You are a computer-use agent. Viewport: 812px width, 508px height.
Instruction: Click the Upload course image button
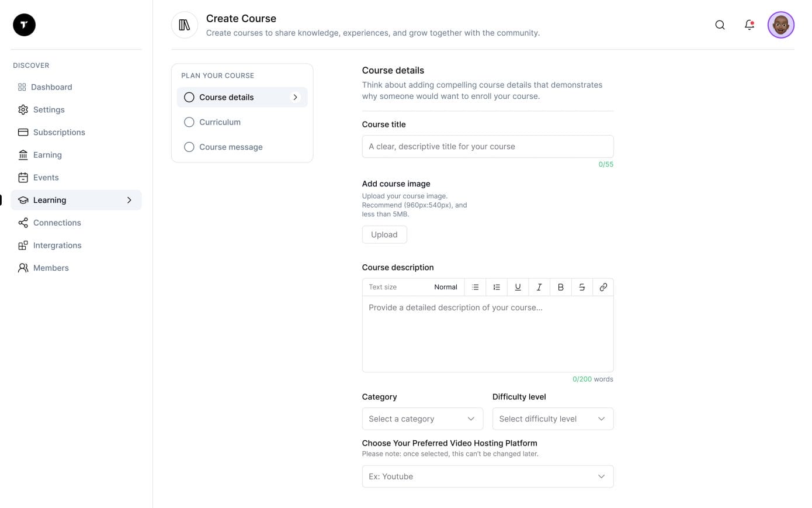(x=384, y=235)
